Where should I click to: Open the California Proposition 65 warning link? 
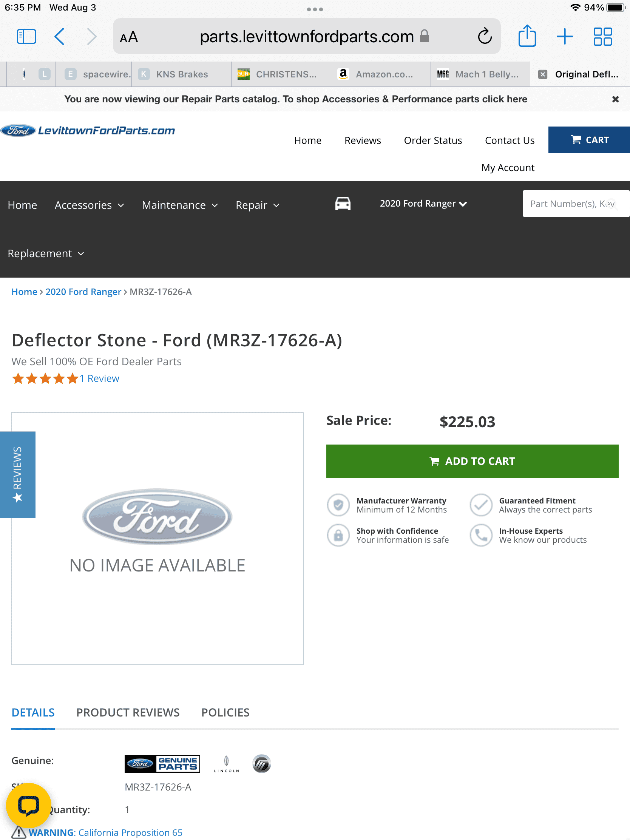click(106, 832)
